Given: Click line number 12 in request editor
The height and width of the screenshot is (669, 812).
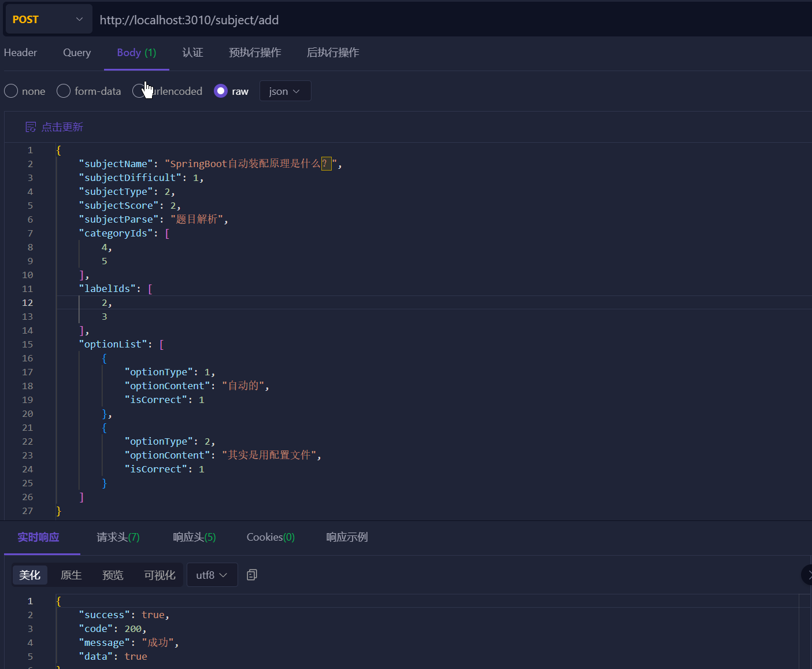Looking at the screenshot, I should [x=28, y=302].
